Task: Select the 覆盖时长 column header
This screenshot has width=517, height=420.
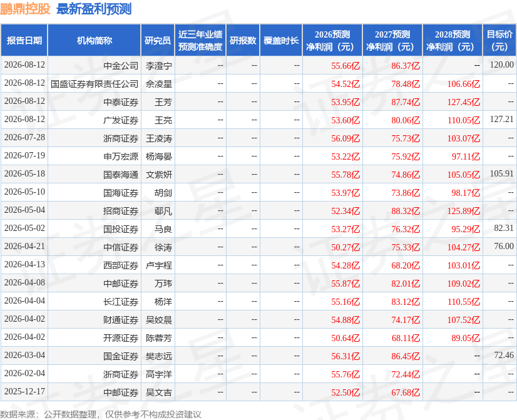Action: pos(281,40)
